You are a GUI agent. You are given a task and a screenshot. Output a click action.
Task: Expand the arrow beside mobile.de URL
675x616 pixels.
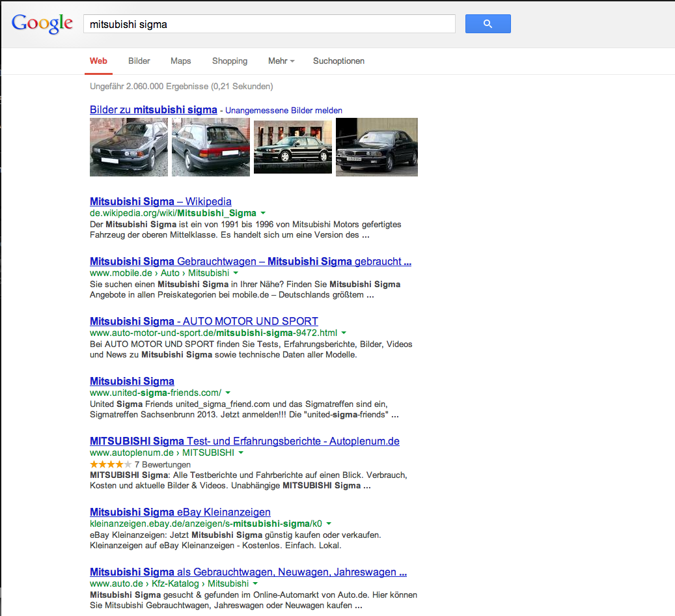[236, 273]
